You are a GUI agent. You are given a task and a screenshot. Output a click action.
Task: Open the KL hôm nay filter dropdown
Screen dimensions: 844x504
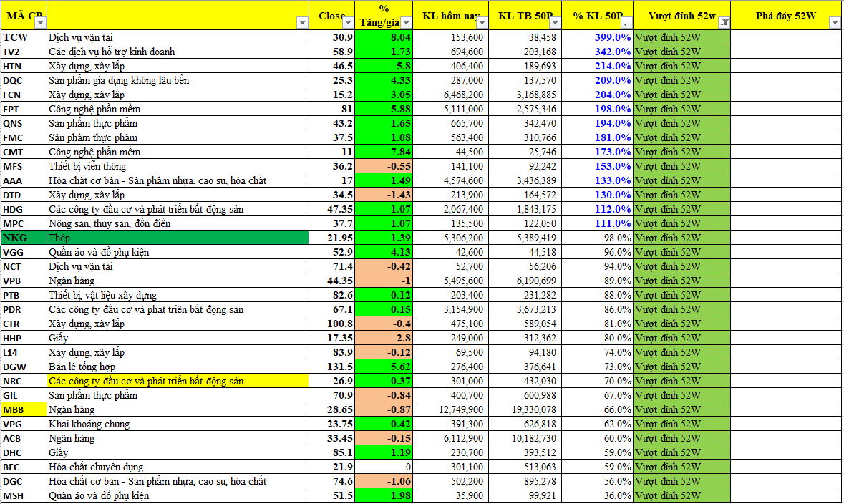[482, 23]
